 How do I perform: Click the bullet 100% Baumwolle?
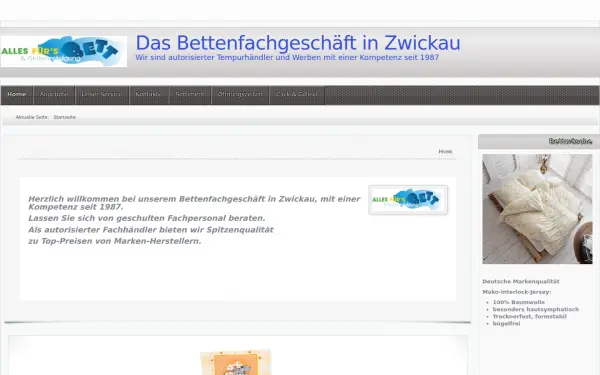click(x=518, y=302)
